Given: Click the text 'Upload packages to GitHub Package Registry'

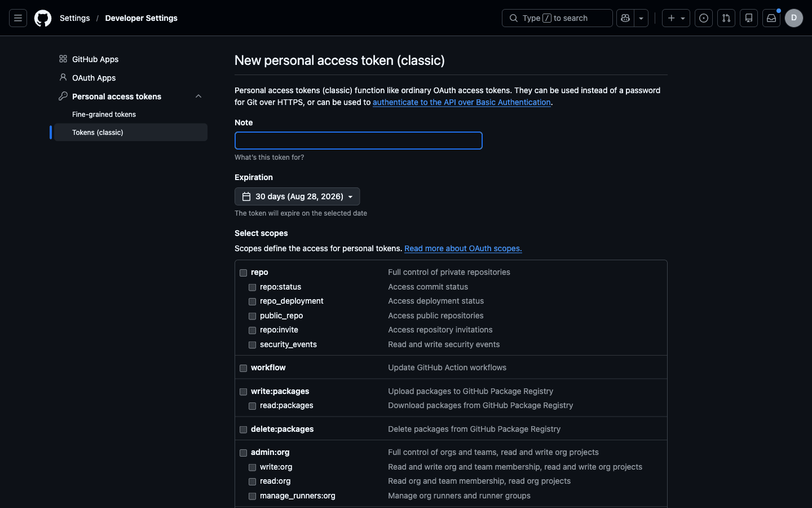Looking at the screenshot, I should click(x=470, y=391).
